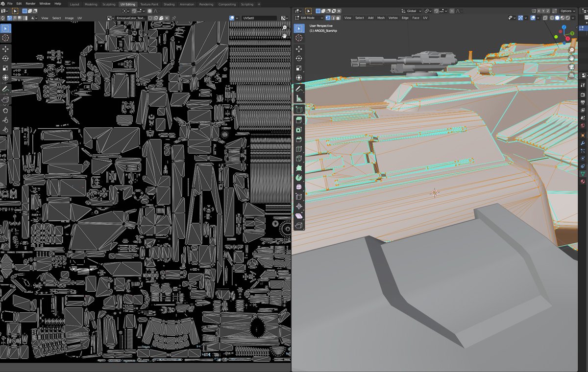Click the UVSet0 UV map field
This screenshot has height=372, width=588.
pos(259,18)
